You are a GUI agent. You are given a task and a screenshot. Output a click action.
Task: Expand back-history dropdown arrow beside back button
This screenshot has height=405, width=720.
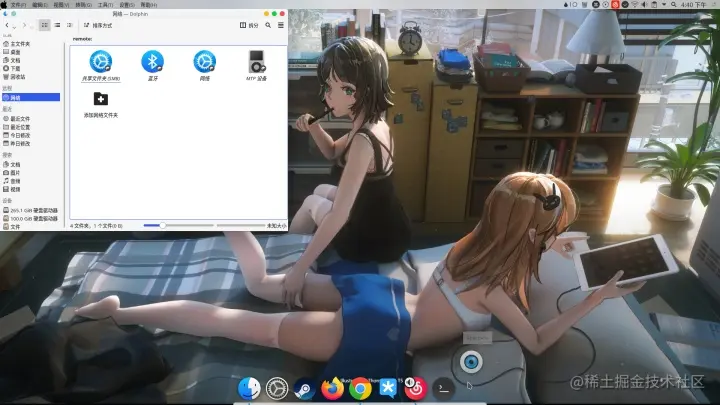(x=14, y=28)
